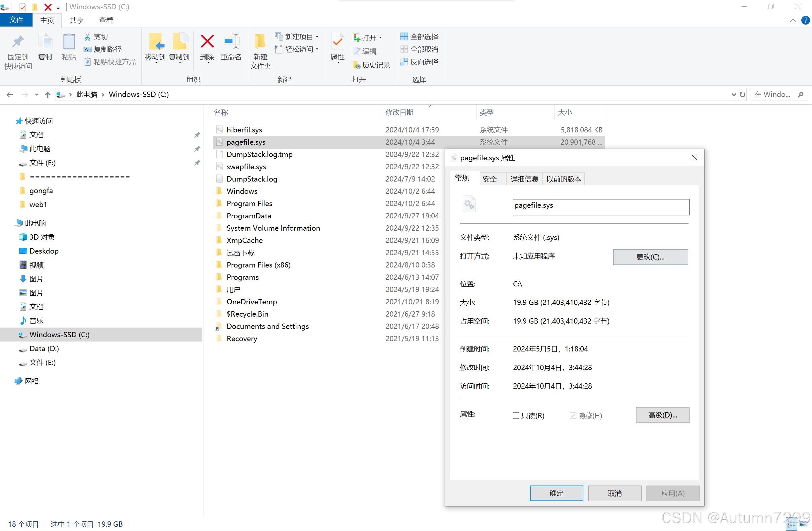
Task: Expand the New Item (新建项目) dropdown
Action: click(317, 37)
